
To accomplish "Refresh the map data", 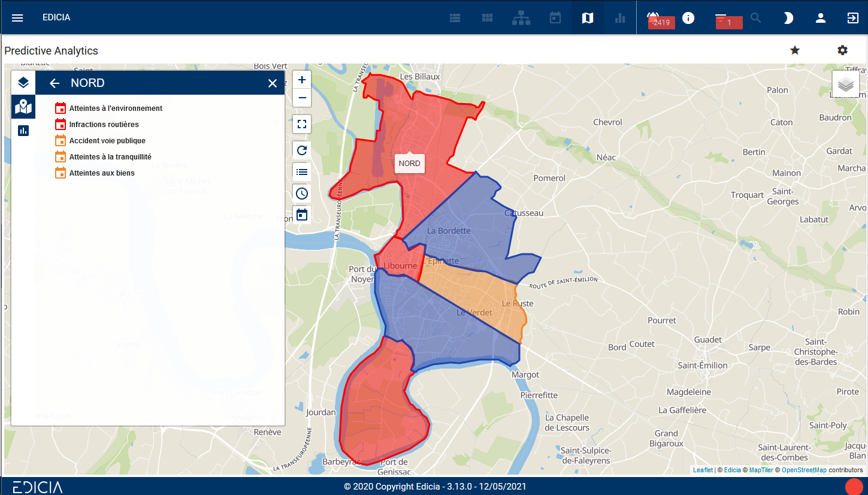I will pos(302,150).
